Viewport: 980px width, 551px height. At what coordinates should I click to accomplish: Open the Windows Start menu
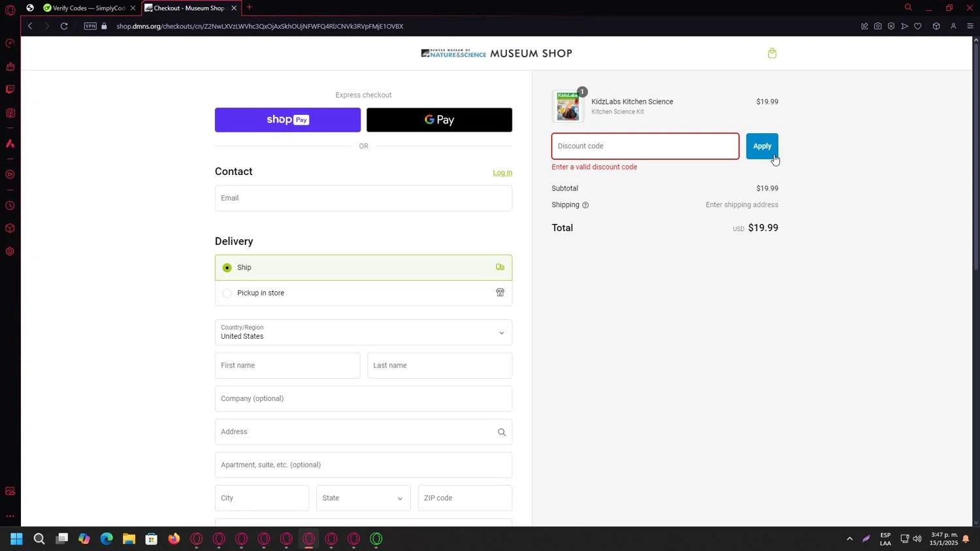point(16,539)
